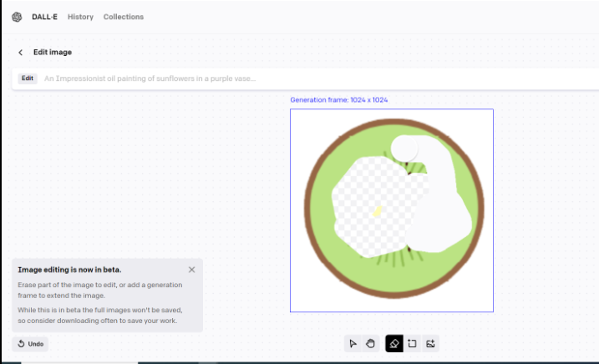This screenshot has width=599, height=364.
Task: Go to DALL·E home link
Action: click(x=45, y=17)
